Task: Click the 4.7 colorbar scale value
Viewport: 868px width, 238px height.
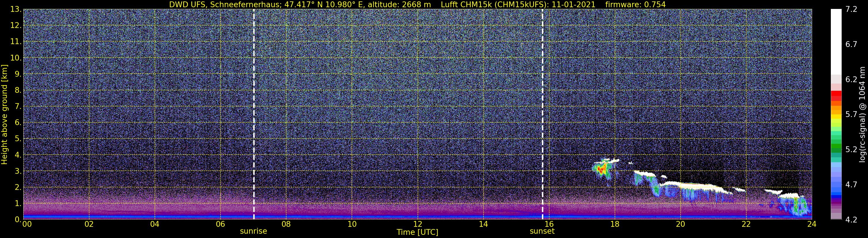Action: 851,185
